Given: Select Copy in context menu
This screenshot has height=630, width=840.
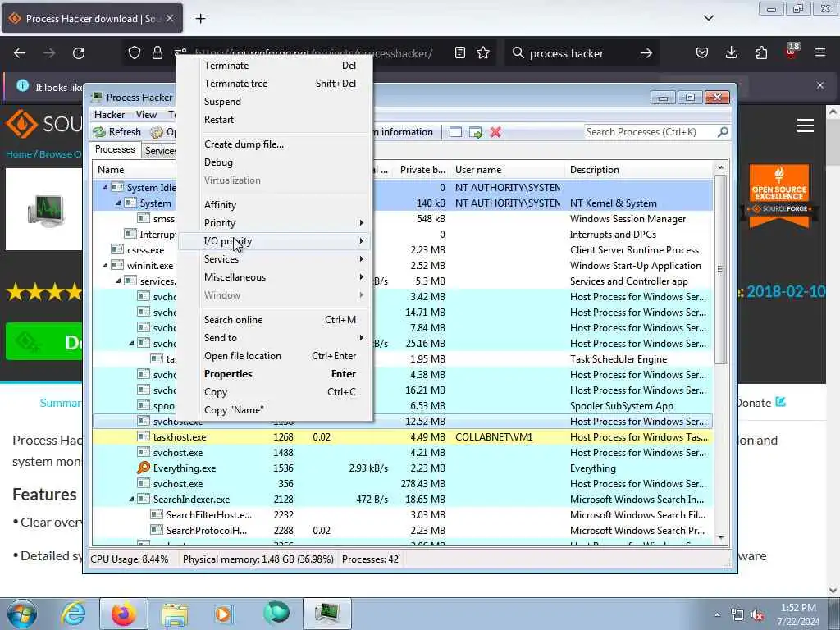Looking at the screenshot, I should 275,392.
